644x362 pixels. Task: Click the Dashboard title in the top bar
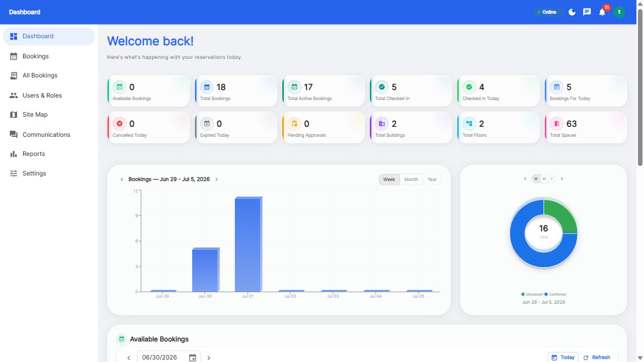coord(25,12)
